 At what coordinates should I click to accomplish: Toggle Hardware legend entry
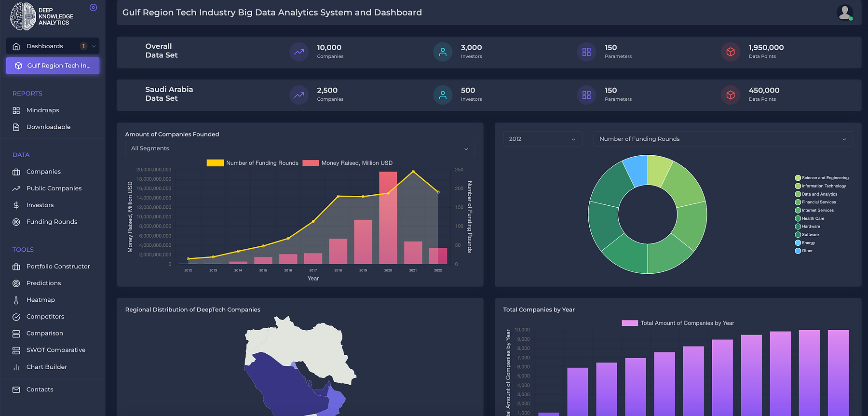(x=807, y=227)
